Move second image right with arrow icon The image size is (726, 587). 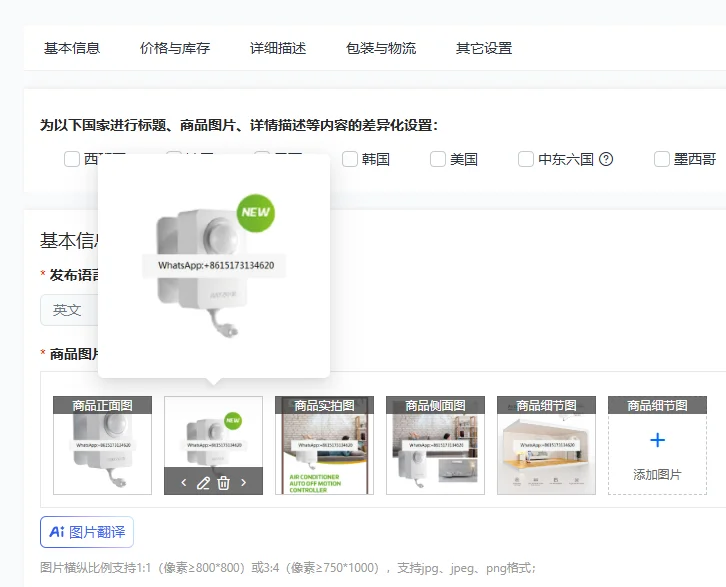coord(244,483)
